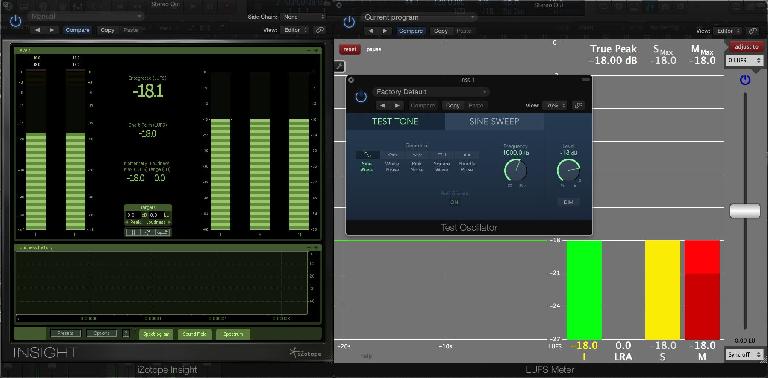Show the Spectrogram view in Insight
768x378 pixels.
tap(156, 334)
